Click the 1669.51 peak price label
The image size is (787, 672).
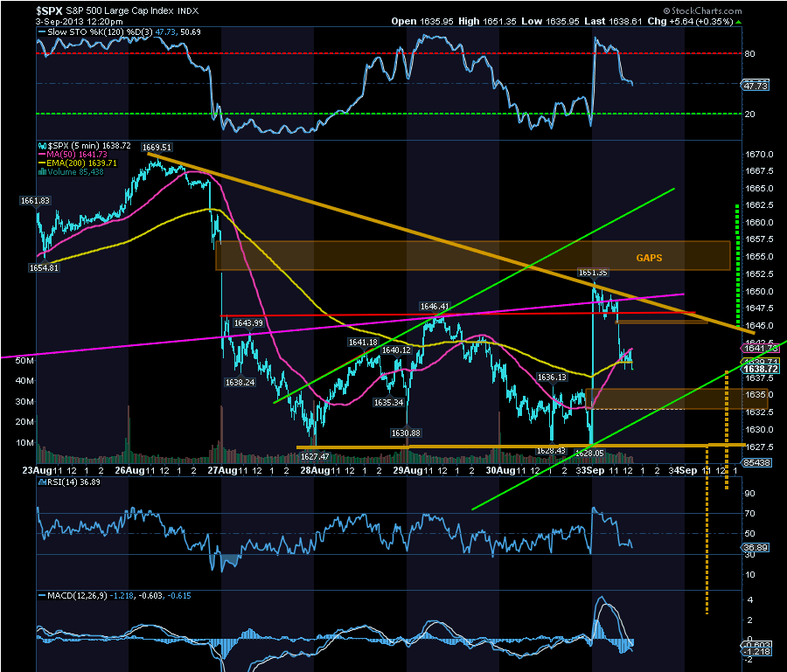[157, 148]
